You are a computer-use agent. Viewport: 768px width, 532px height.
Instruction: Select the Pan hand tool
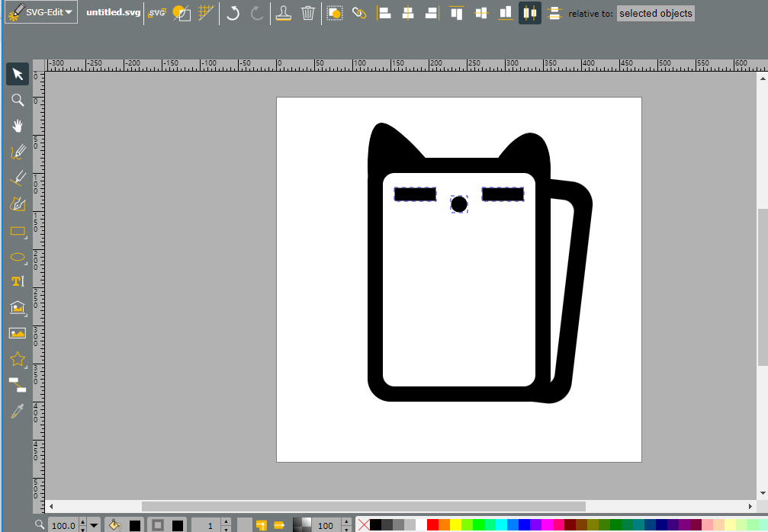pyautogui.click(x=18, y=126)
